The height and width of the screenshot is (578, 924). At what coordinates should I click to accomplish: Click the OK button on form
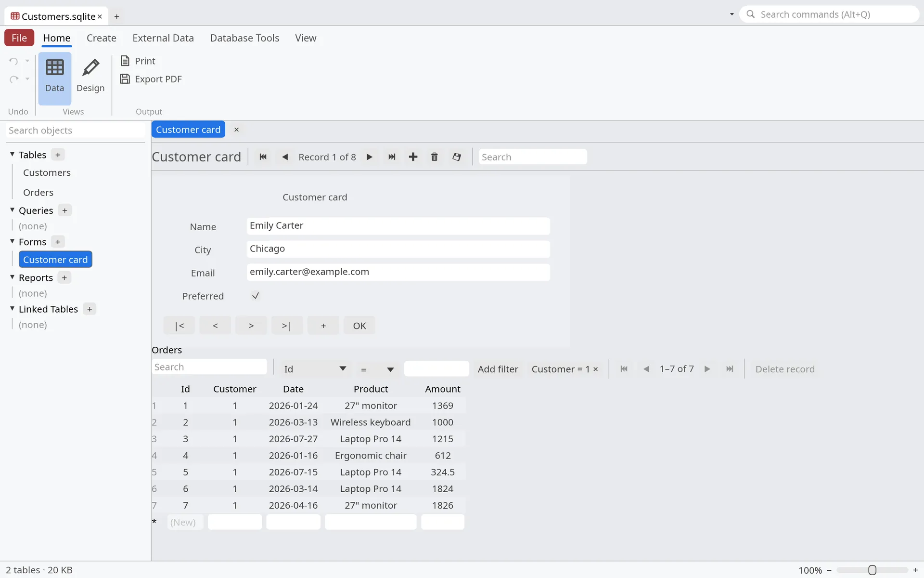(x=359, y=326)
